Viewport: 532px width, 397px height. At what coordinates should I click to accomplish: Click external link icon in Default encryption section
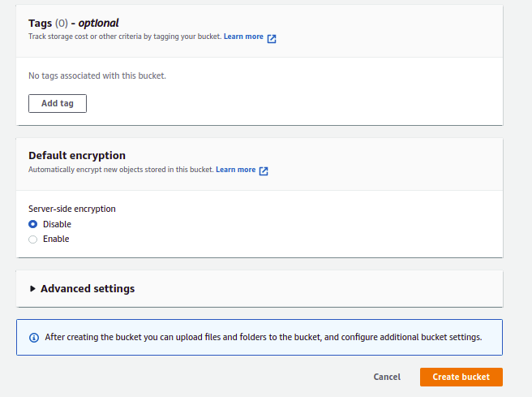click(x=264, y=170)
